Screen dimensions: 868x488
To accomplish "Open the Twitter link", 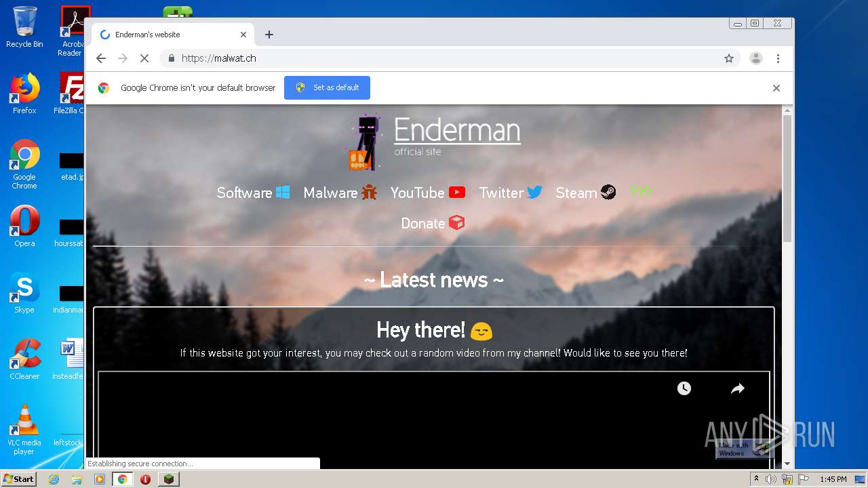I will [x=511, y=192].
